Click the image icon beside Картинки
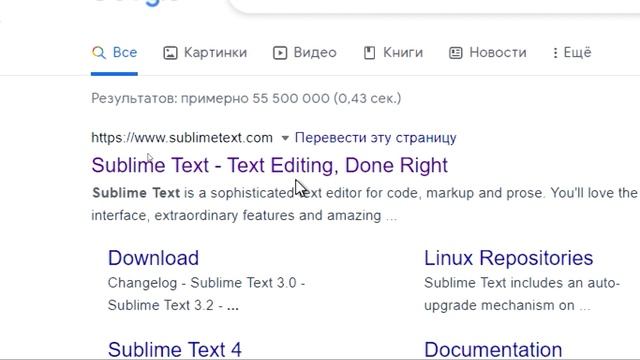640x360 pixels. tap(170, 53)
